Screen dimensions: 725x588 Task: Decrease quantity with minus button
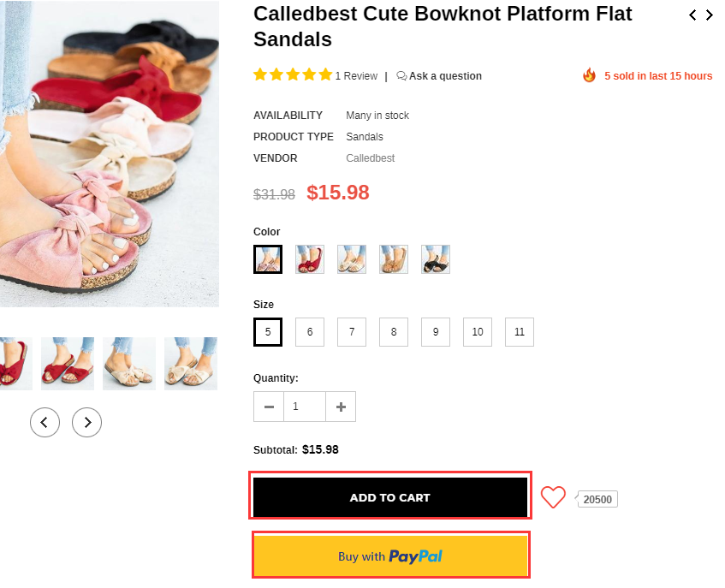click(x=269, y=407)
